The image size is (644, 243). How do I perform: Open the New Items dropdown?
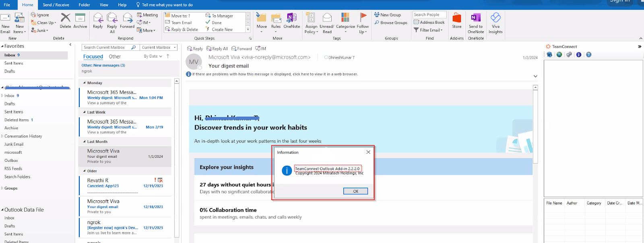point(19,23)
